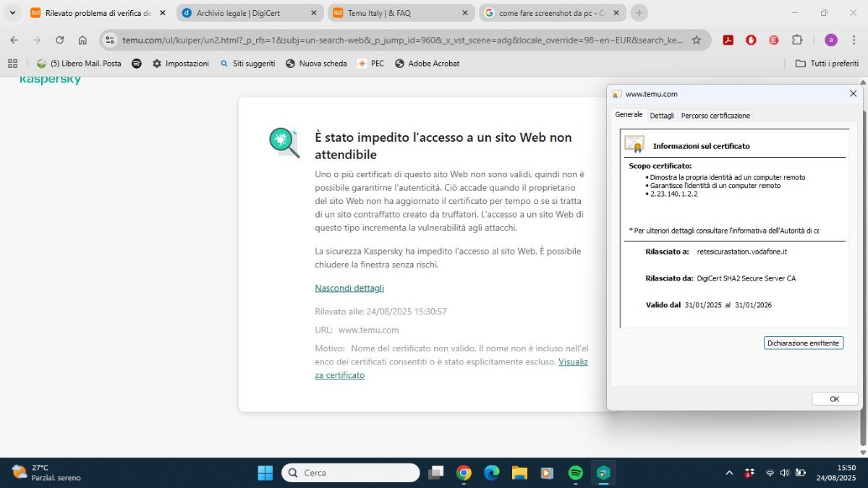Open Libero Mail Posta bookmark

(80, 64)
